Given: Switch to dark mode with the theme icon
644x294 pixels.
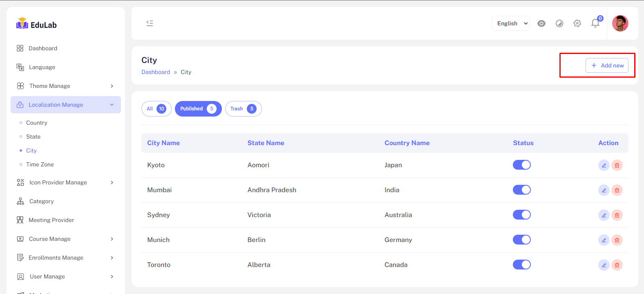Looking at the screenshot, I should pos(559,23).
